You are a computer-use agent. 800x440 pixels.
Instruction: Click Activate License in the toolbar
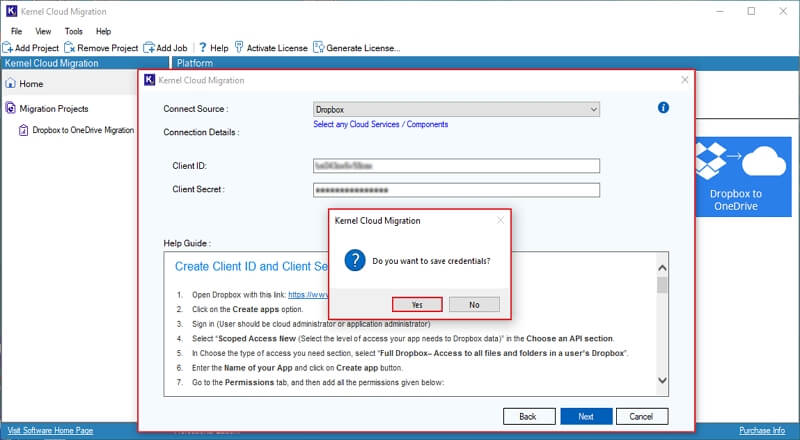coord(271,48)
